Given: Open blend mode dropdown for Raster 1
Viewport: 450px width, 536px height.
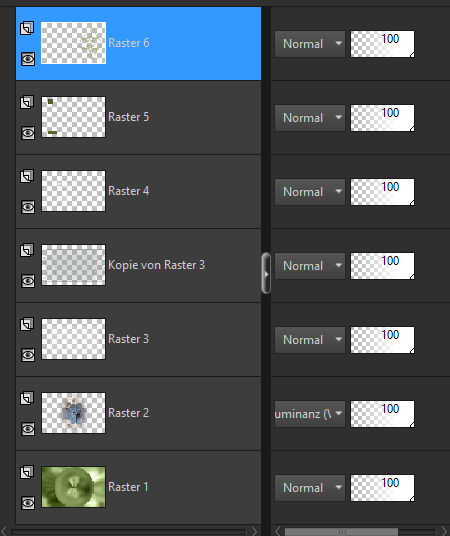Looking at the screenshot, I should coord(310,488).
